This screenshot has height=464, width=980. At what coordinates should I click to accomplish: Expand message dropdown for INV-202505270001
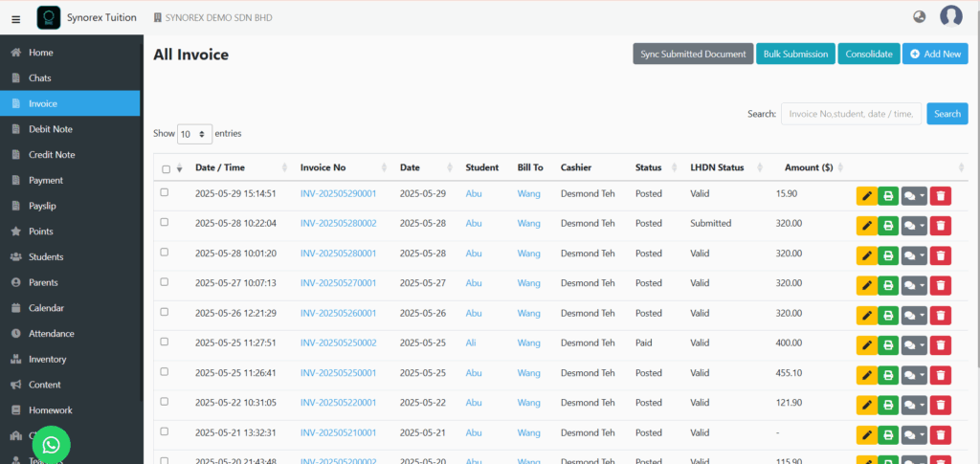coord(914,285)
